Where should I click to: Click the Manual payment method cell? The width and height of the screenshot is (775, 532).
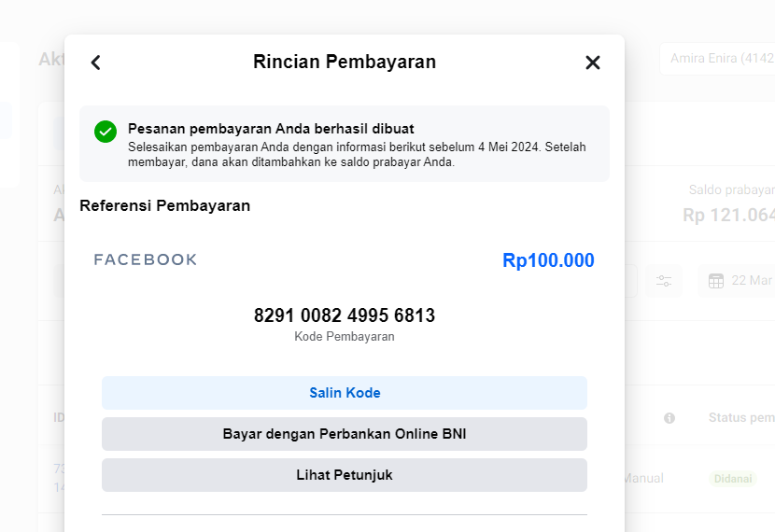click(x=643, y=478)
